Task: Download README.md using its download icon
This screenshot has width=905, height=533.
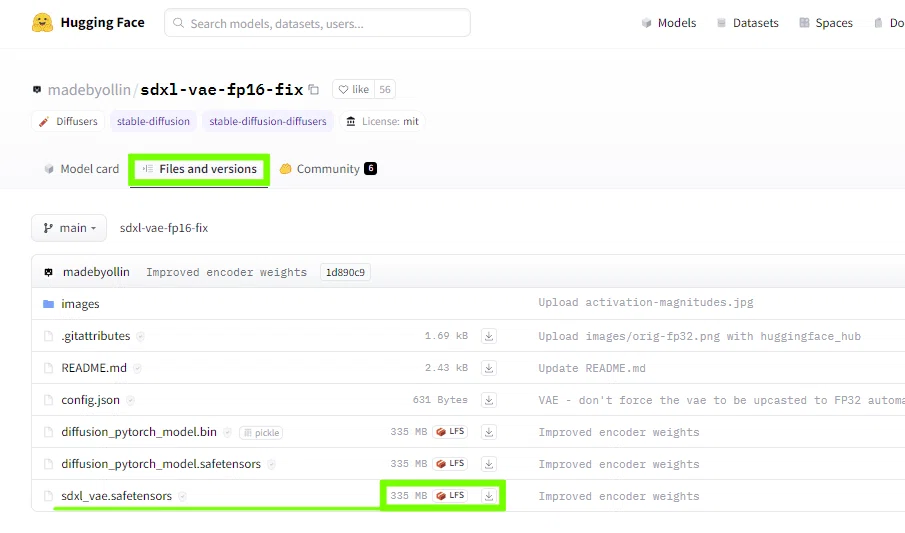Action: point(489,368)
